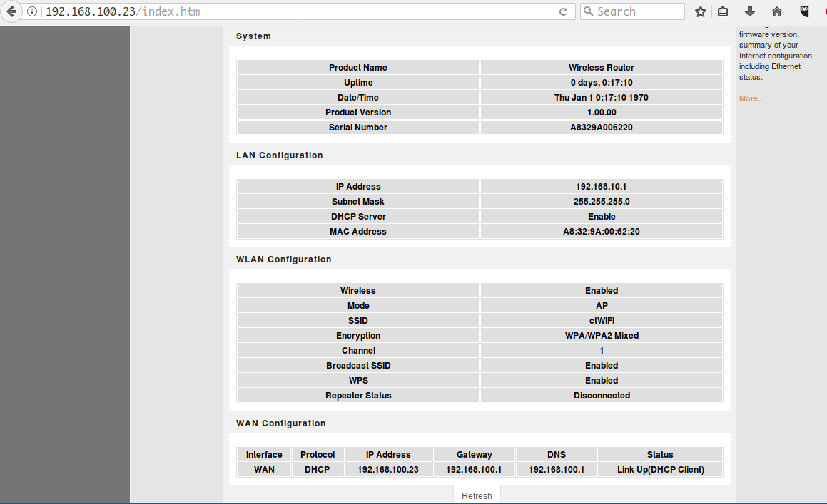Click the SSID value ctWIFI
Viewport: 827px width, 504px height.
pos(601,321)
